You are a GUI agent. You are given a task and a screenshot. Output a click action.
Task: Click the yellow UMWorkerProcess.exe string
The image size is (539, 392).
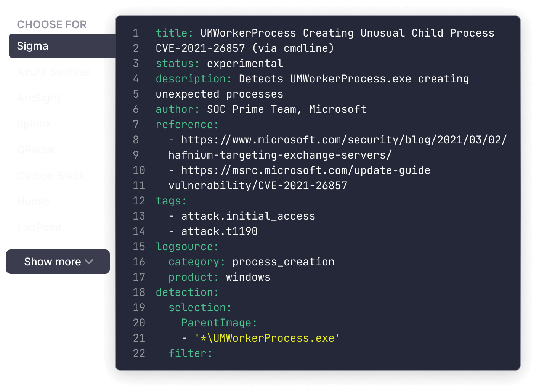click(x=267, y=338)
